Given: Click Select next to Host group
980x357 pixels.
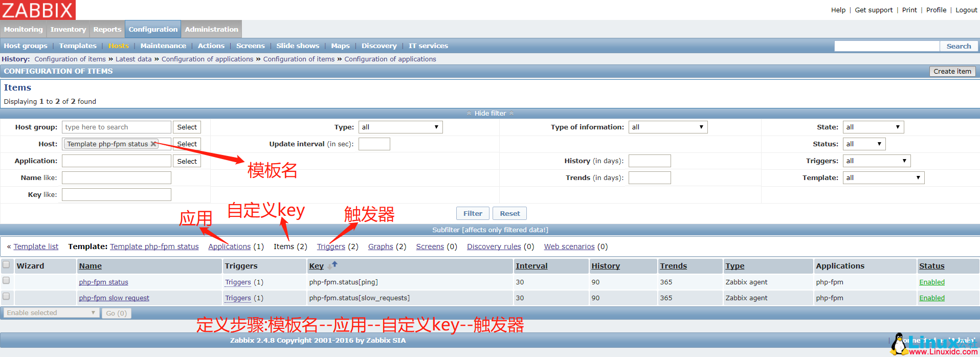Looking at the screenshot, I should point(187,127).
